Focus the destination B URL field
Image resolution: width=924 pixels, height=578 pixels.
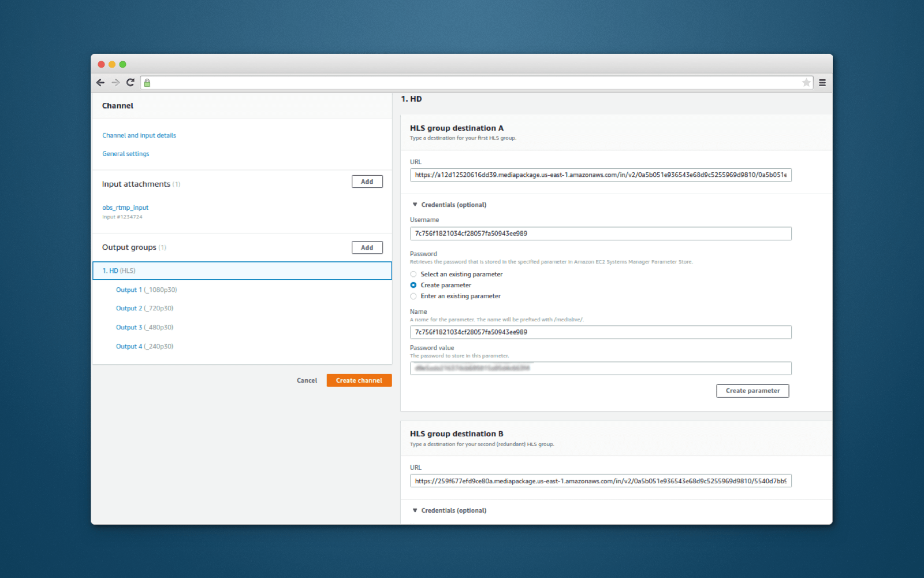(601, 481)
